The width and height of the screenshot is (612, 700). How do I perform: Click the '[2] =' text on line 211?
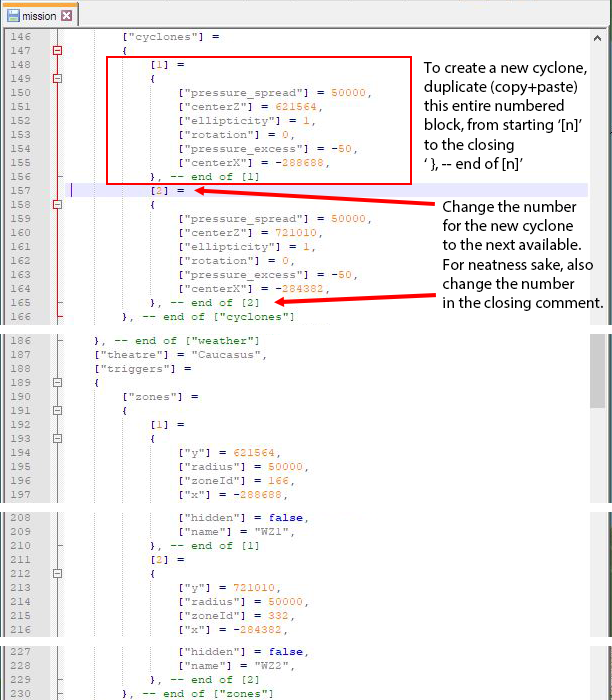(x=167, y=560)
